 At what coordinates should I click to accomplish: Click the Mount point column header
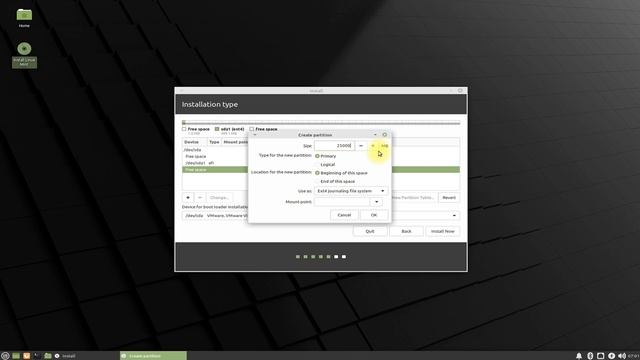point(236,142)
